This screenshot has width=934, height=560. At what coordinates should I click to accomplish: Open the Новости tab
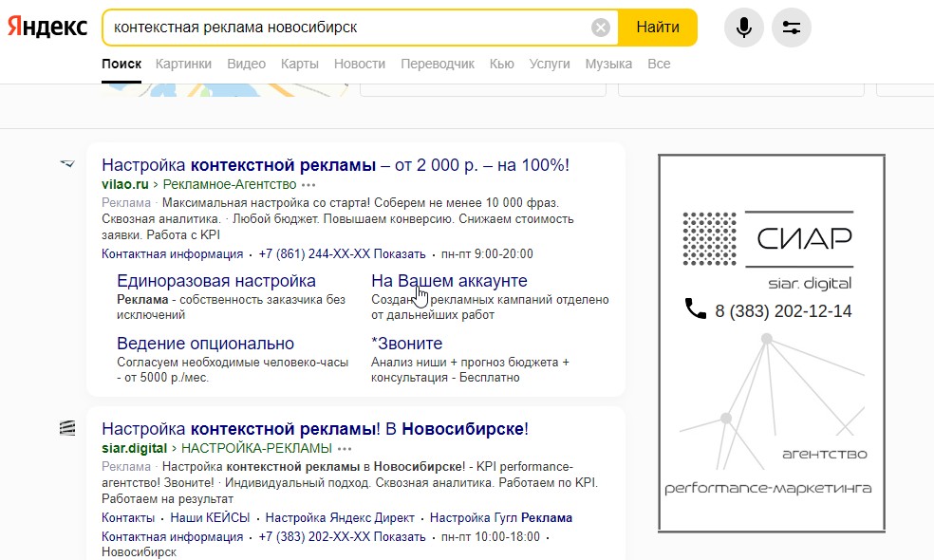[x=359, y=64]
